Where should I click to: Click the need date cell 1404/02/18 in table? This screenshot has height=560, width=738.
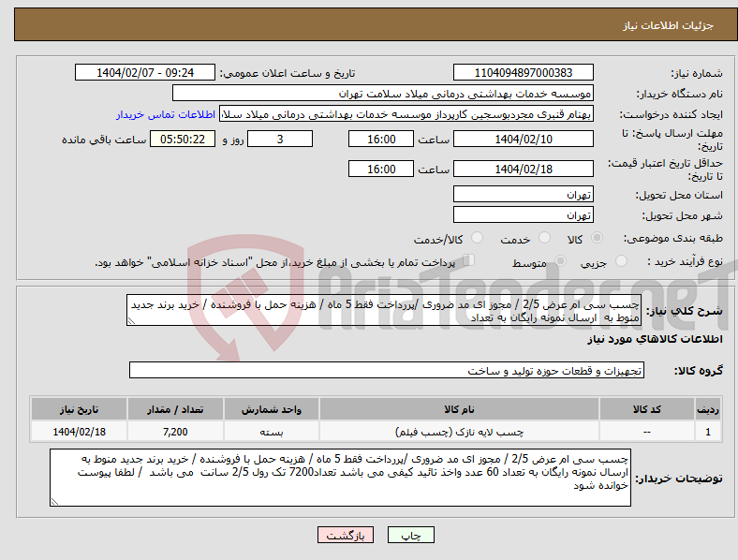[79, 432]
